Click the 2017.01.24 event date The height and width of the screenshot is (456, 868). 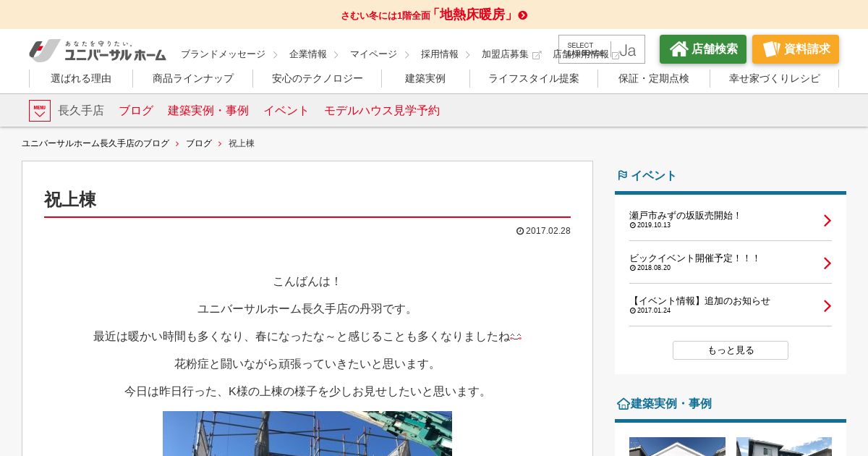650,311
